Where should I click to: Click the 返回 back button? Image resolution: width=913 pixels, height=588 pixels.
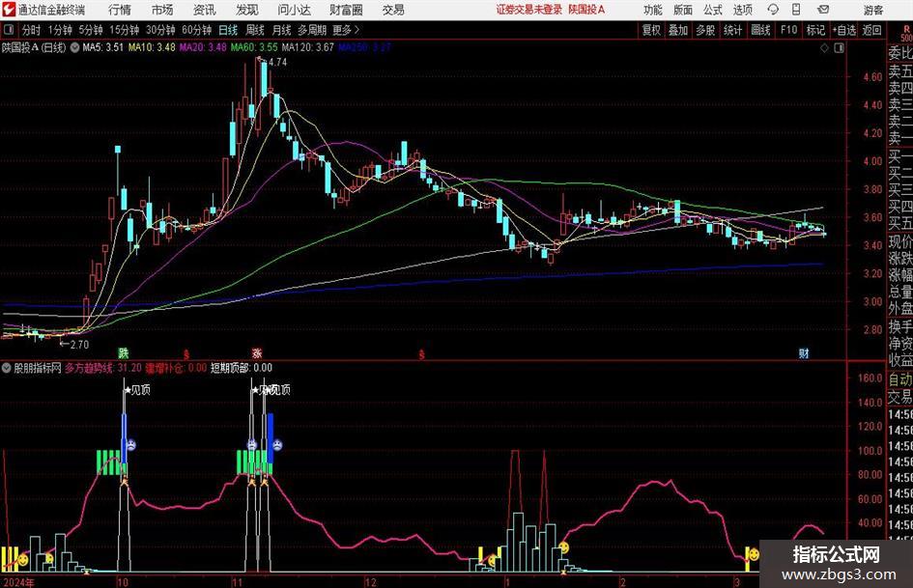point(871,30)
